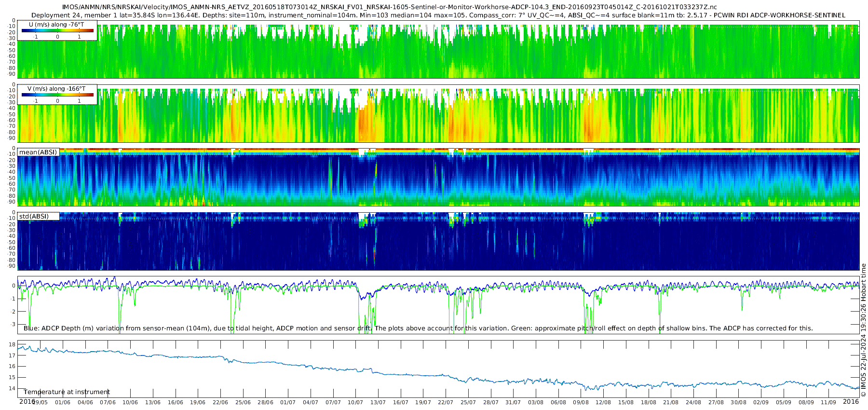
Task: Click the vertical IMOS copyright timestamp text
Action: point(863,330)
